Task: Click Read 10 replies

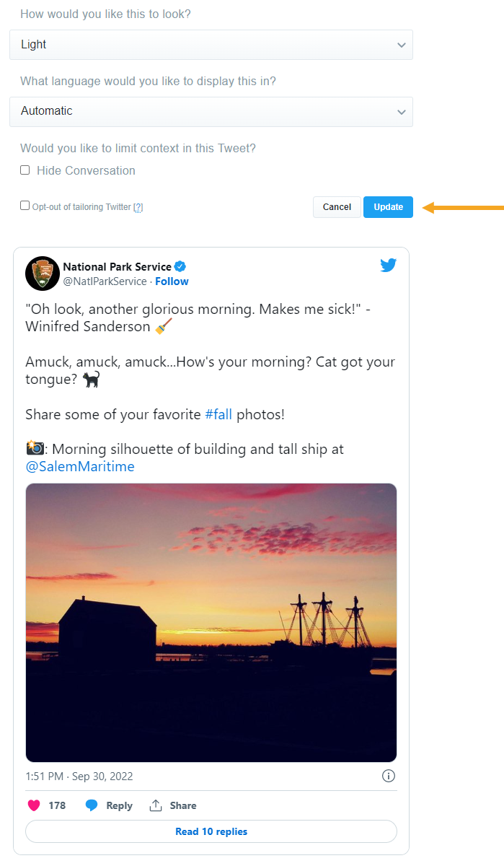Action: click(211, 831)
